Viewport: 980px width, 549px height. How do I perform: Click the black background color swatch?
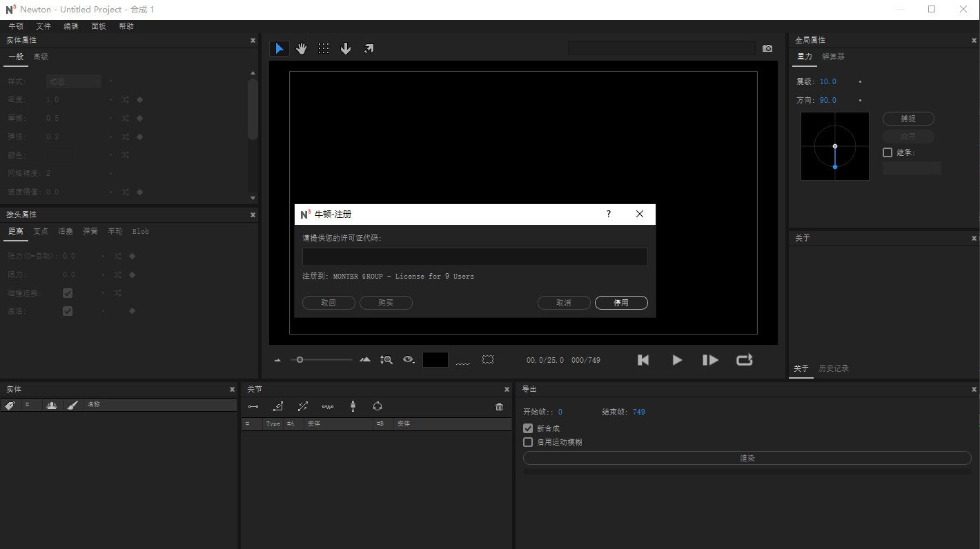point(435,359)
